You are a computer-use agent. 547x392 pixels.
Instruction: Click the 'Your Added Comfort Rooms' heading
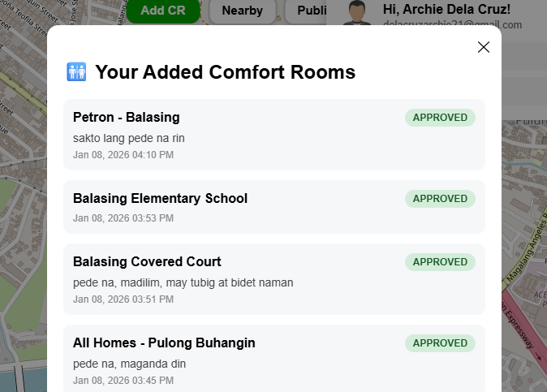click(x=225, y=72)
